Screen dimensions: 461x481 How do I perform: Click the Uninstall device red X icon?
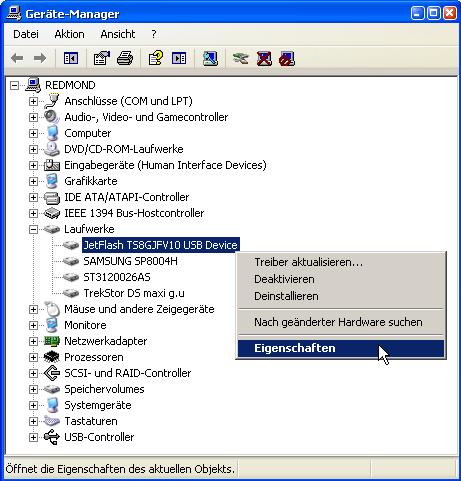pyautogui.click(x=264, y=58)
